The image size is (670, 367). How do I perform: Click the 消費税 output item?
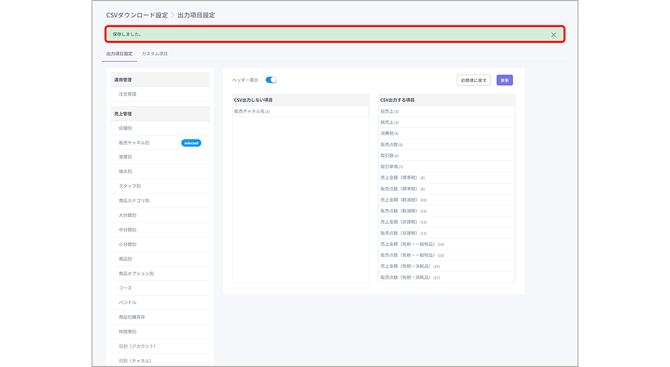tap(447, 133)
